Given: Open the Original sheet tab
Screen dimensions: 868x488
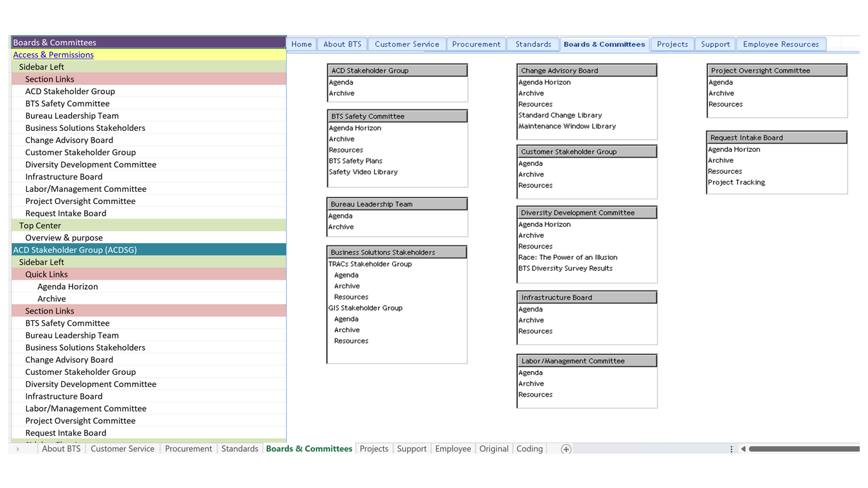Looking at the screenshot, I should 494,449.
